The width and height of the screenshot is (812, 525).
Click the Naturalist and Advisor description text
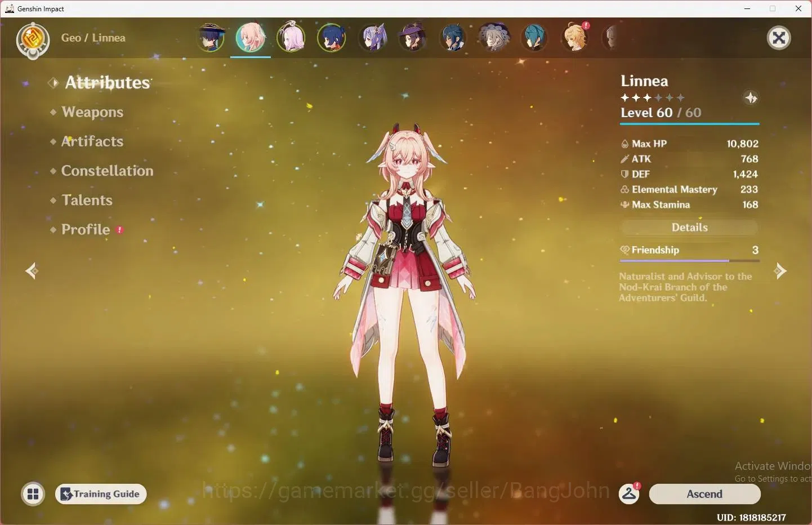685,287
